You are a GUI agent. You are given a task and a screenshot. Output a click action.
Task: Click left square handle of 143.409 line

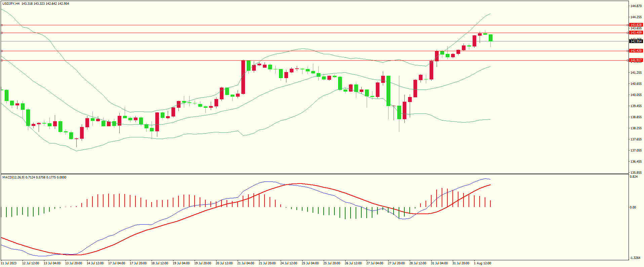tap(2, 33)
